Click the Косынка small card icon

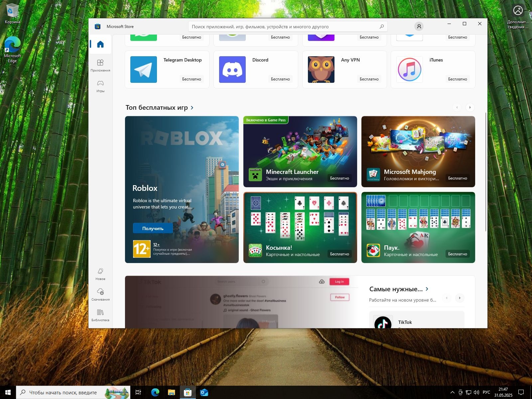255,250
